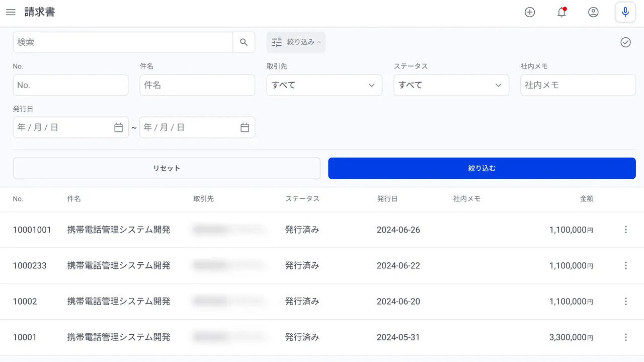Collapse the 絞り込み filter panel
This screenshot has height=362, width=644.
click(x=296, y=42)
